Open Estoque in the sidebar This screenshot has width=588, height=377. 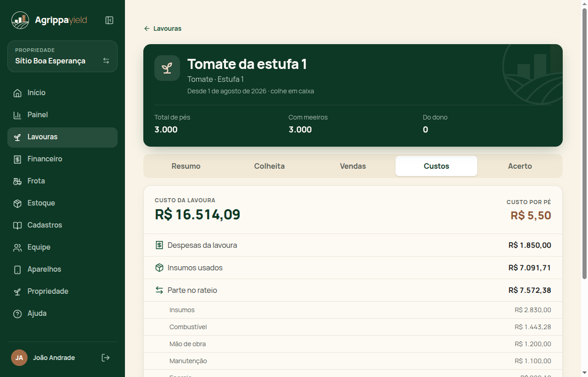[x=62, y=203]
